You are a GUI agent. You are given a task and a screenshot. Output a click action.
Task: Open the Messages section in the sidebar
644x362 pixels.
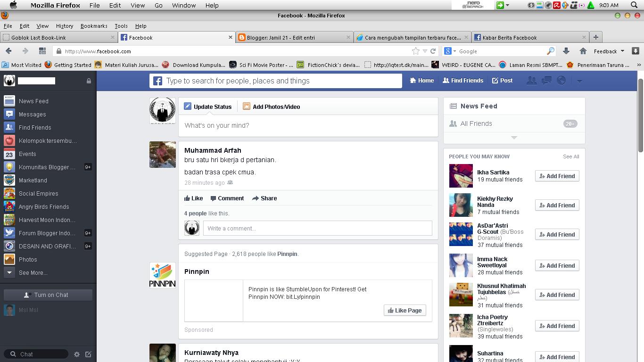pyautogui.click(x=32, y=114)
